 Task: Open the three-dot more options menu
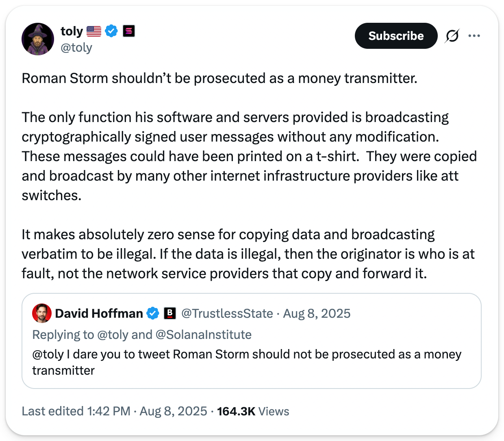pos(474,36)
